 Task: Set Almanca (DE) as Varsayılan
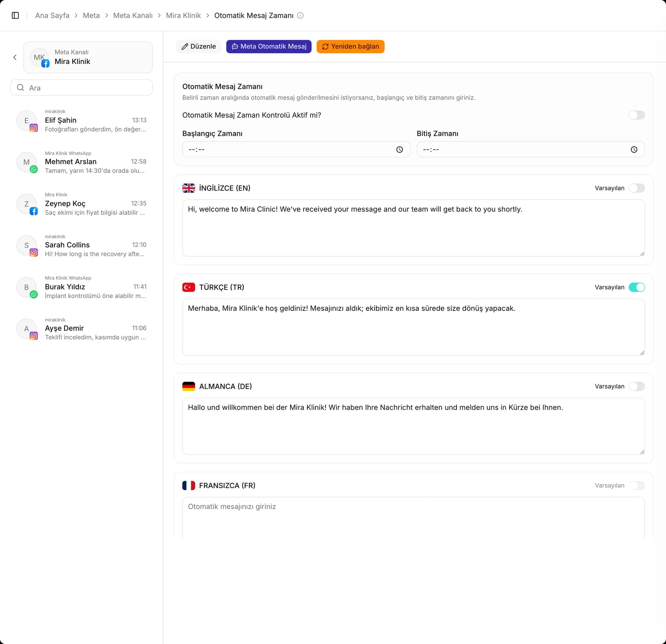tap(636, 386)
